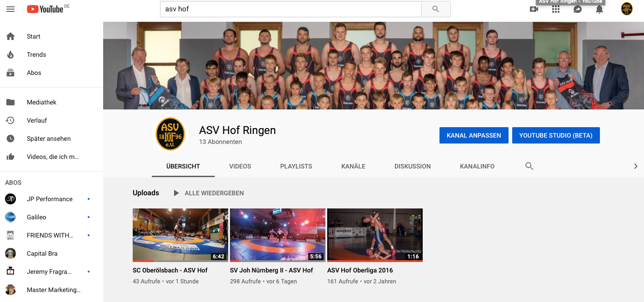Click the ABOS section header
Image resolution: width=644 pixels, height=302 pixels.
pyautogui.click(x=13, y=183)
